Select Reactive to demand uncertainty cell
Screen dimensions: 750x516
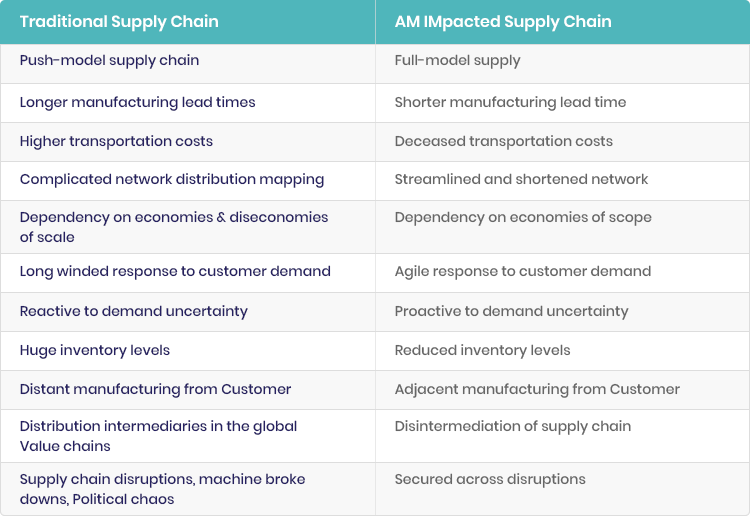point(188,312)
